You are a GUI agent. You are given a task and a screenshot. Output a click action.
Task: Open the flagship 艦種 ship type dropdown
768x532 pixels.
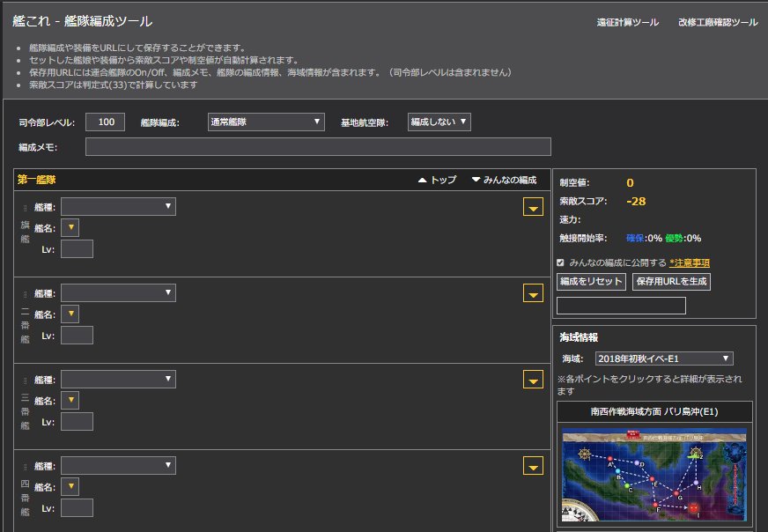click(x=119, y=205)
